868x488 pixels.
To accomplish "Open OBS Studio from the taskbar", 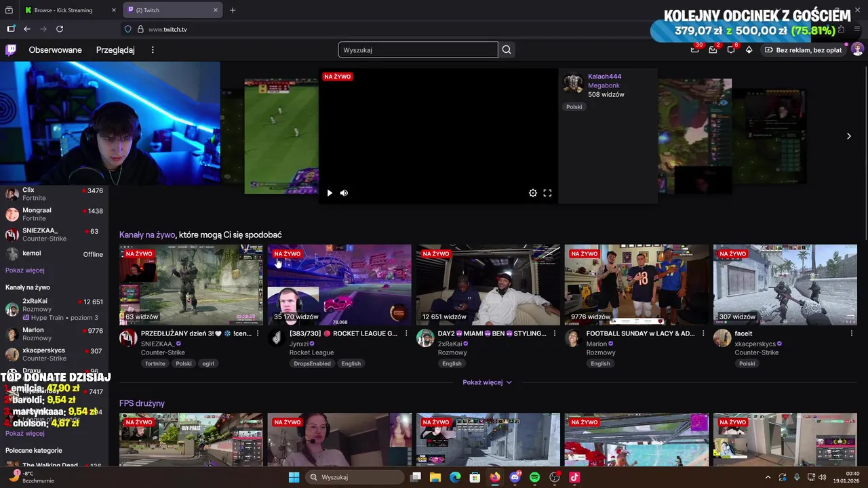I will tap(555, 477).
